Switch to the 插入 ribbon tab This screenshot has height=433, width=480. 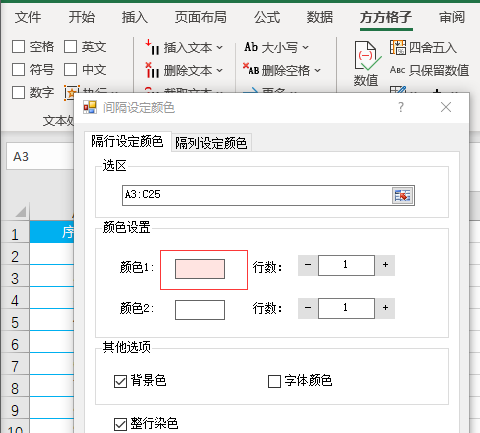[135, 17]
